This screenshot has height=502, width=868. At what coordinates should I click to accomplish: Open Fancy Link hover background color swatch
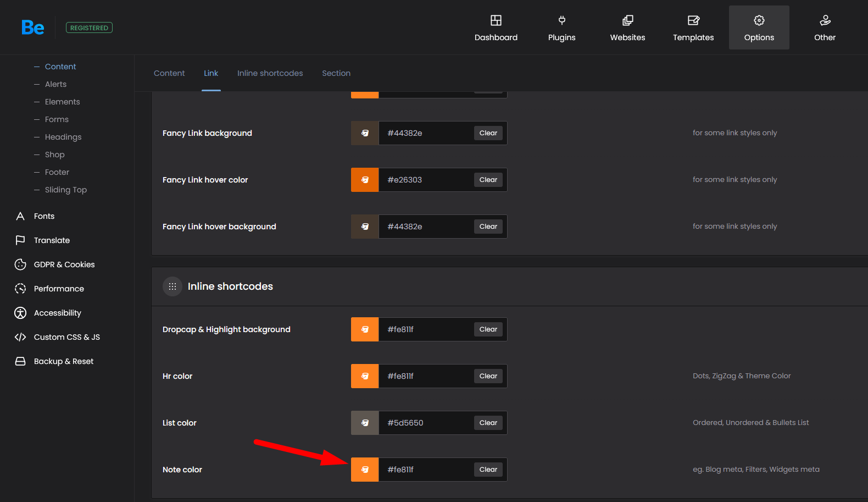(365, 227)
